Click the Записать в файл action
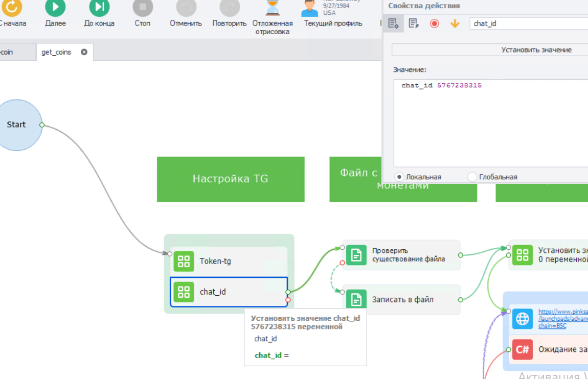 401,299
